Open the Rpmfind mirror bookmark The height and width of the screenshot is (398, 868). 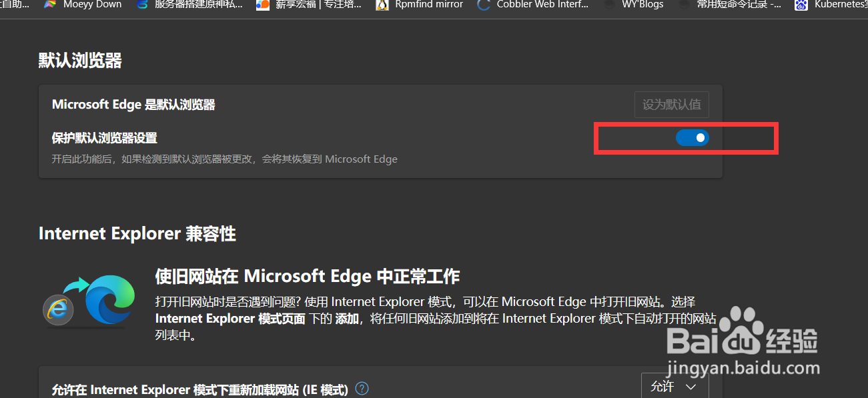(x=420, y=5)
